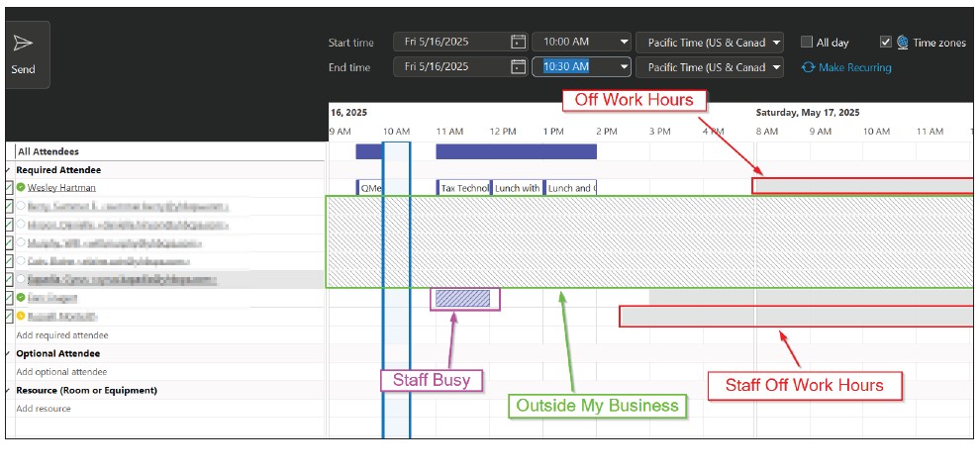The width and height of the screenshot is (980, 471).
Task: Collapse the Optional Attendee group
Action: tap(9, 353)
